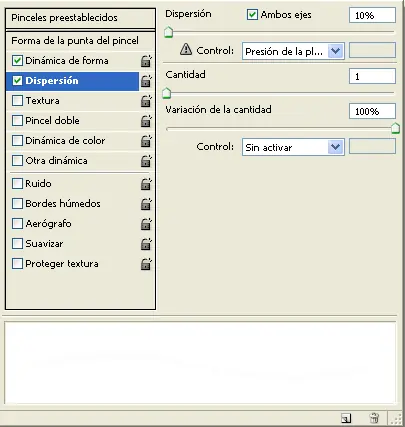This screenshot has width=405, height=427.
Task: Enable the Textura checkbox
Action: (x=17, y=101)
